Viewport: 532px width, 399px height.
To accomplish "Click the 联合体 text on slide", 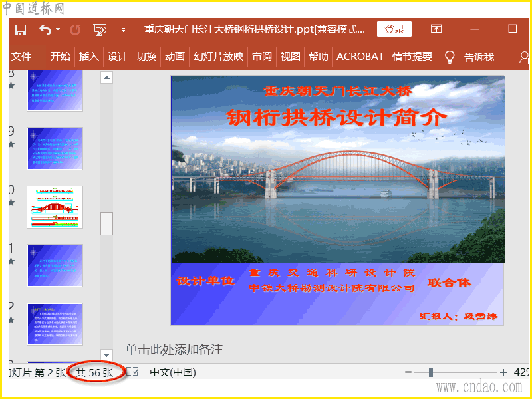I will pos(449,282).
